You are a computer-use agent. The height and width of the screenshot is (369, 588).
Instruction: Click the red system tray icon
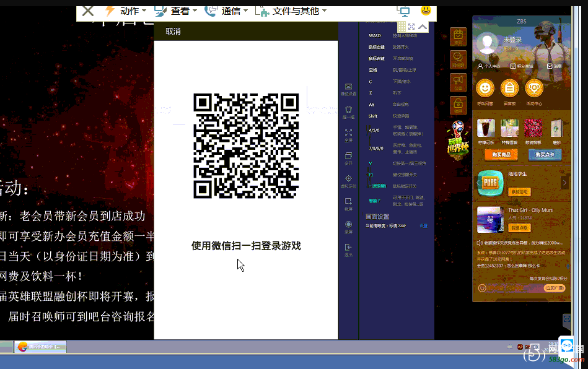click(520, 347)
